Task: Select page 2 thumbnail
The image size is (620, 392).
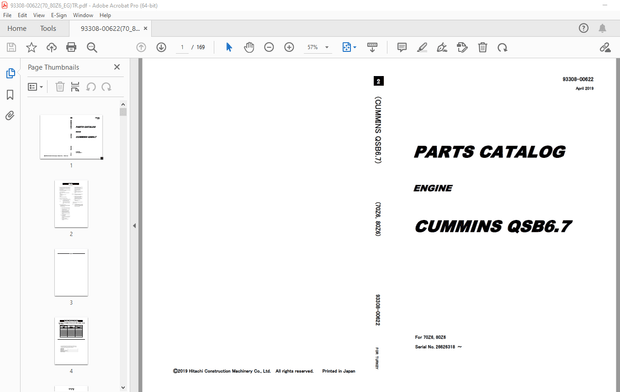Action: pyautogui.click(x=71, y=204)
